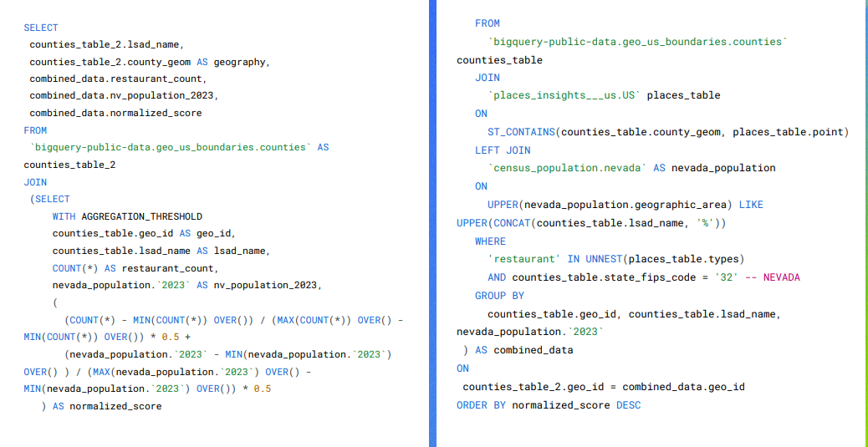The height and width of the screenshot is (447, 868).
Task: Click the 'ORDER BY normalized_score DESC' line
Action: pyautogui.click(x=549, y=405)
